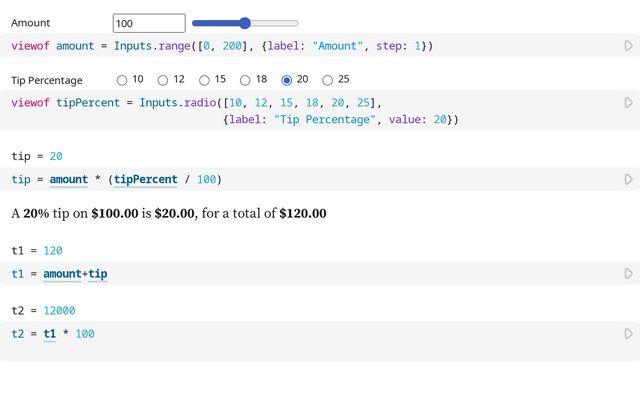Click 'Inputs.radio' in the tipPercent cell

tap(178, 102)
